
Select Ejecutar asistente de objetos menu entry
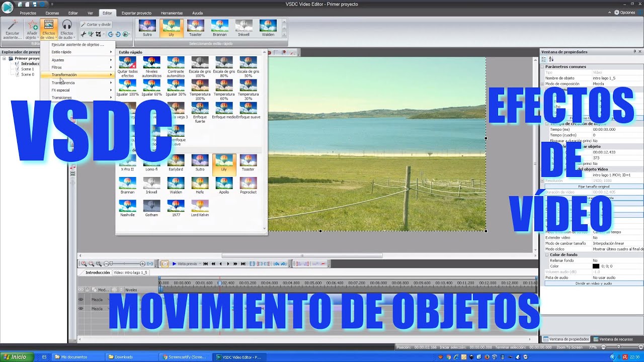point(78,44)
